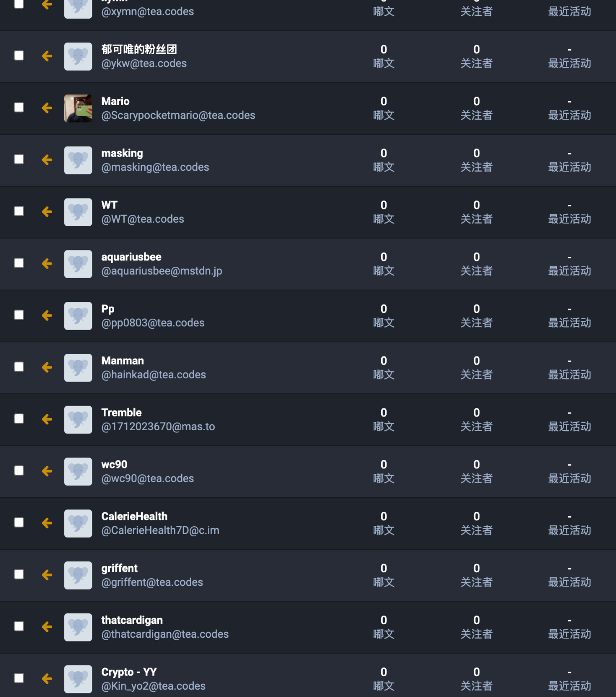Click the arrow icon for Crypto - YY
Image resolution: width=616 pixels, height=697 pixels.
point(47,679)
